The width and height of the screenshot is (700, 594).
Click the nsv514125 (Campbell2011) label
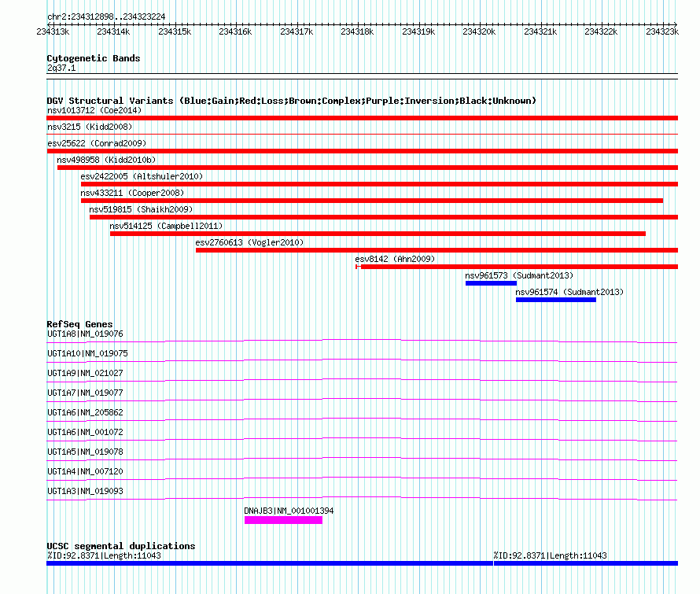coord(166,226)
